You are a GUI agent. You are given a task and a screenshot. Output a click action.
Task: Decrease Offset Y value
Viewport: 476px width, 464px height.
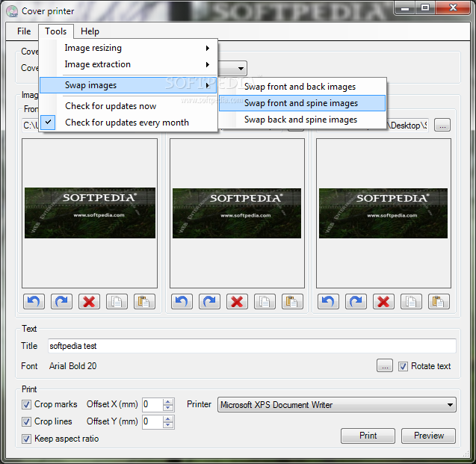tap(167, 425)
